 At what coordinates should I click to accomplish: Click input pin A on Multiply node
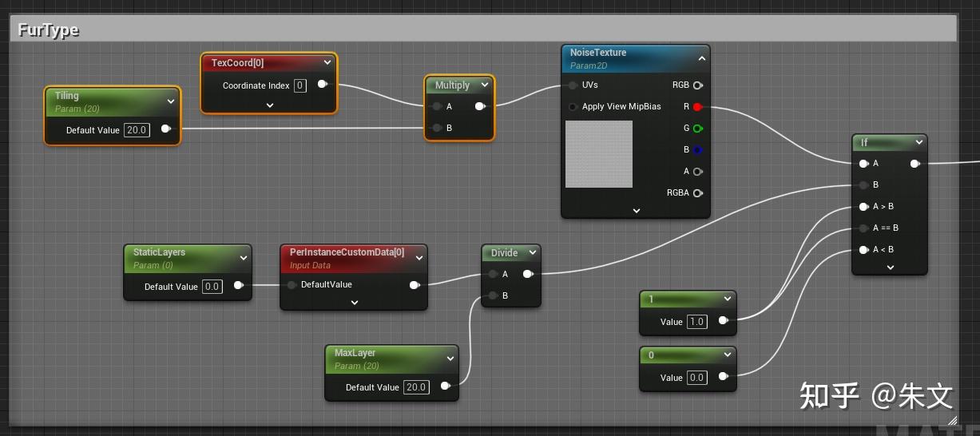click(x=436, y=106)
